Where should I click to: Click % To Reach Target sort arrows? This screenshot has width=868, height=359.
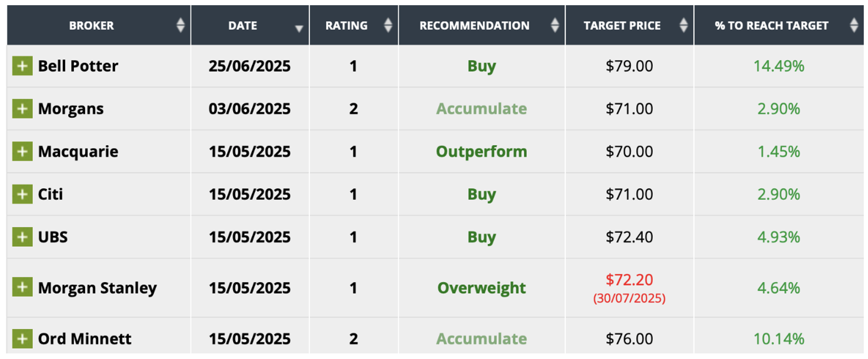(x=854, y=25)
